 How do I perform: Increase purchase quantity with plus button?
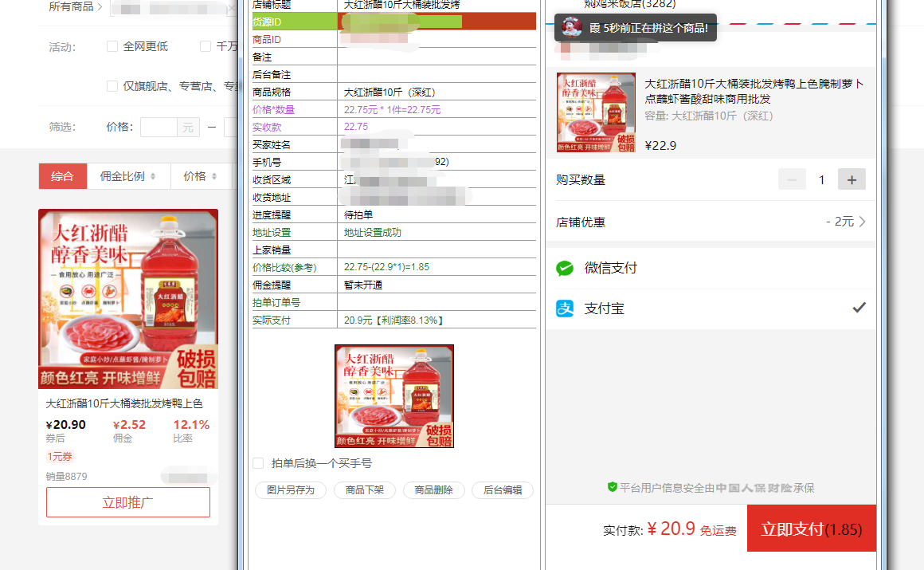pos(852,179)
